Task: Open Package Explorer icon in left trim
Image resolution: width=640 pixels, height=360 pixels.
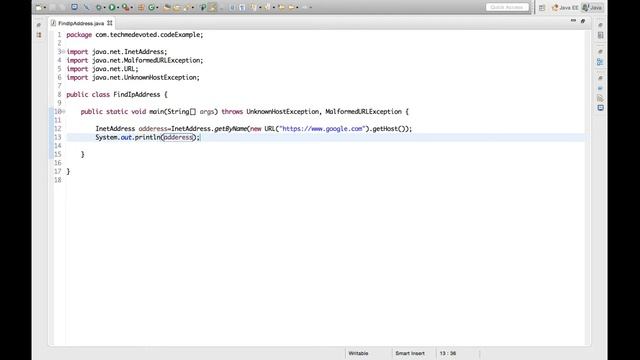Action: pyautogui.click(x=39, y=35)
